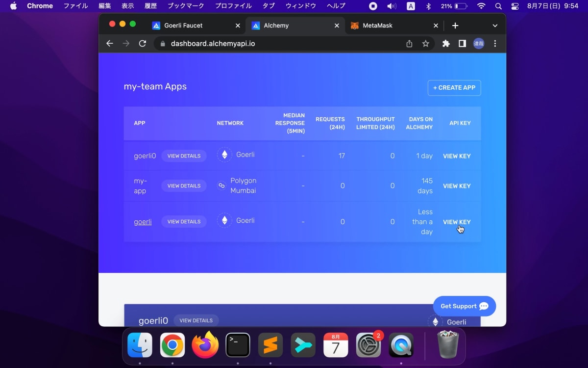Viewport: 588px width, 368px height.
Task: Open Control Center in menu bar
Action: [514, 6]
